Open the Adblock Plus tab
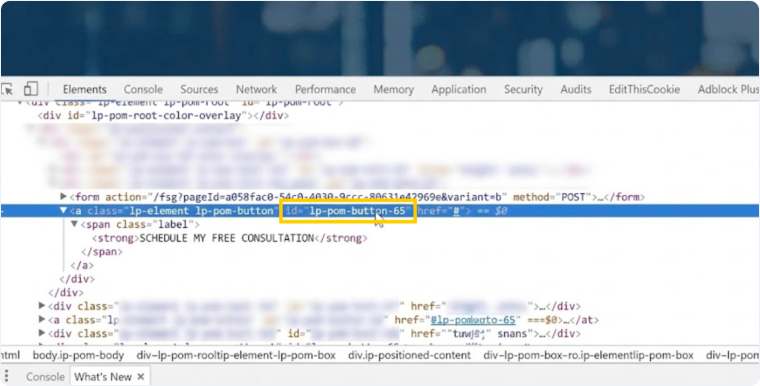The width and height of the screenshot is (760, 386). 728,90
